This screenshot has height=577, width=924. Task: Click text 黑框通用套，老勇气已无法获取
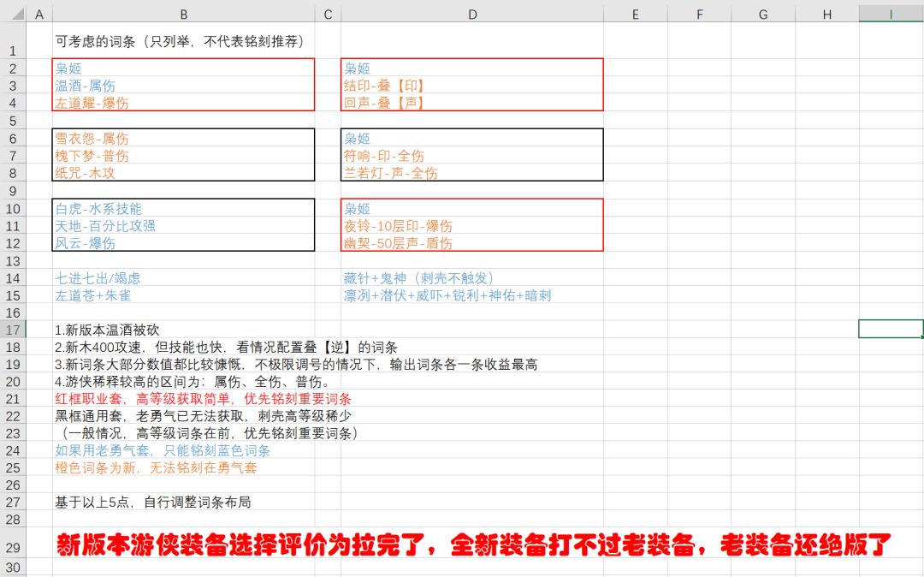203,417
